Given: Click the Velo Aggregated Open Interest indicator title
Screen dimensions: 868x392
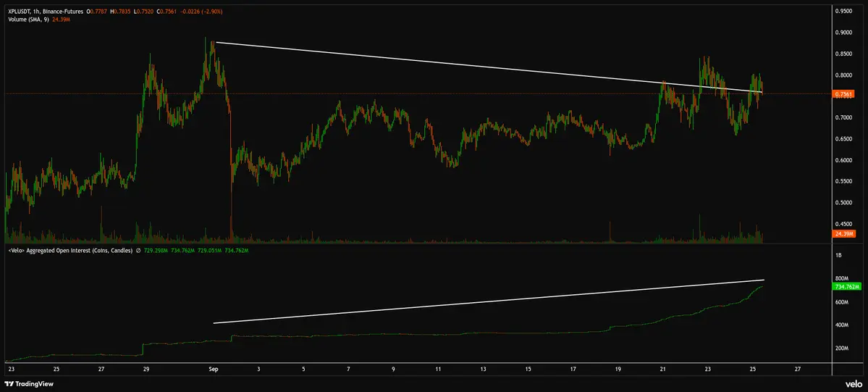Looking at the screenshot, I should (70, 251).
